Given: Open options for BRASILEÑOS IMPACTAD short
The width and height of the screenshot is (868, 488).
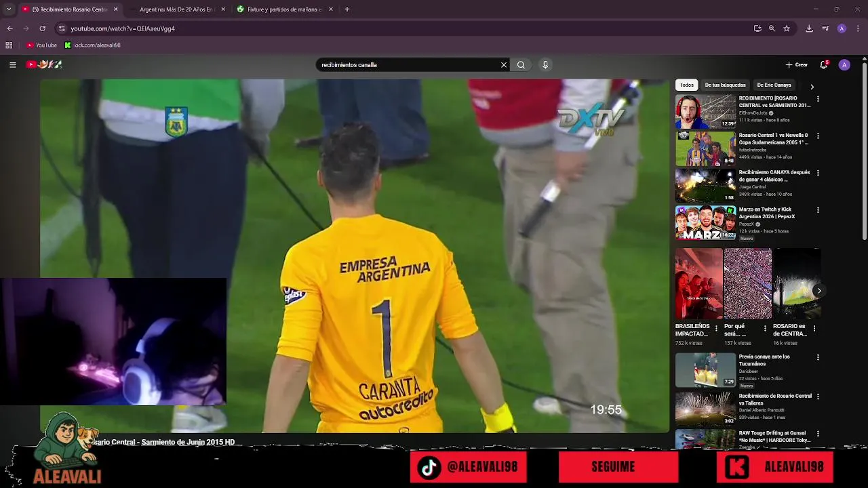Looking at the screenshot, I should tap(716, 329).
